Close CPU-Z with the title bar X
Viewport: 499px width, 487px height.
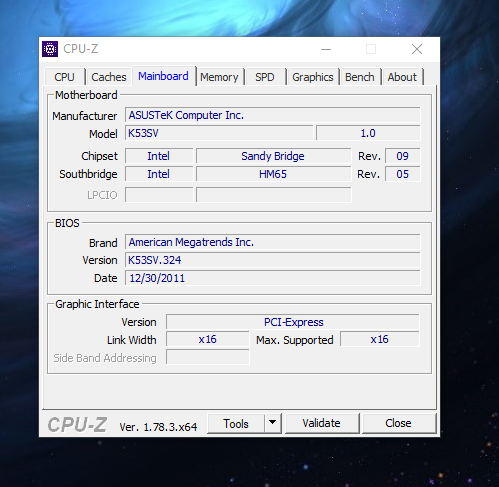417,49
